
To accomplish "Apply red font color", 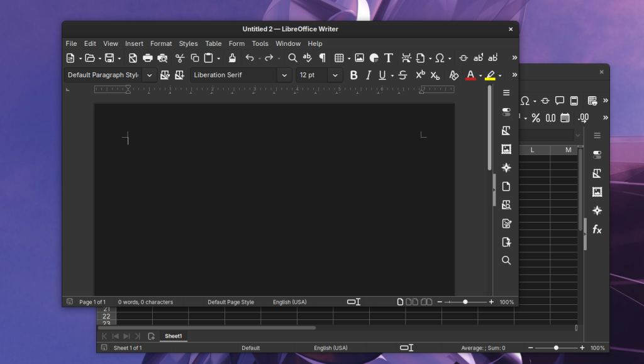I will pyautogui.click(x=470, y=75).
